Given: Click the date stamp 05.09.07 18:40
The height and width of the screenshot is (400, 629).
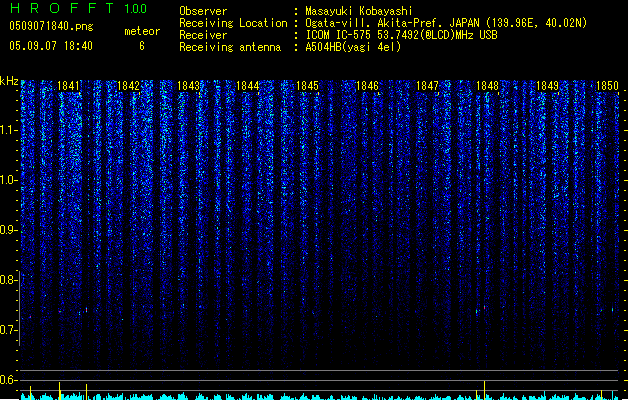Looking at the screenshot, I should click(x=51, y=46).
